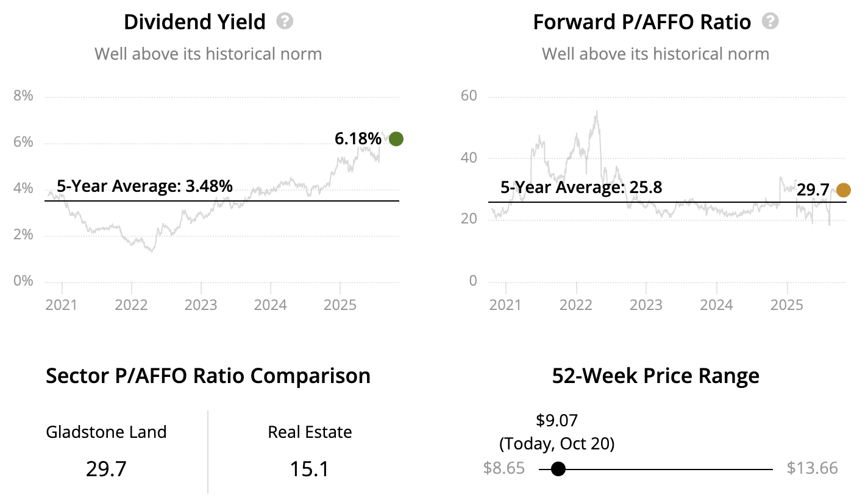Click the 2022 label on Dividend Yield axis
The width and height of the screenshot is (868, 503).
132,304
